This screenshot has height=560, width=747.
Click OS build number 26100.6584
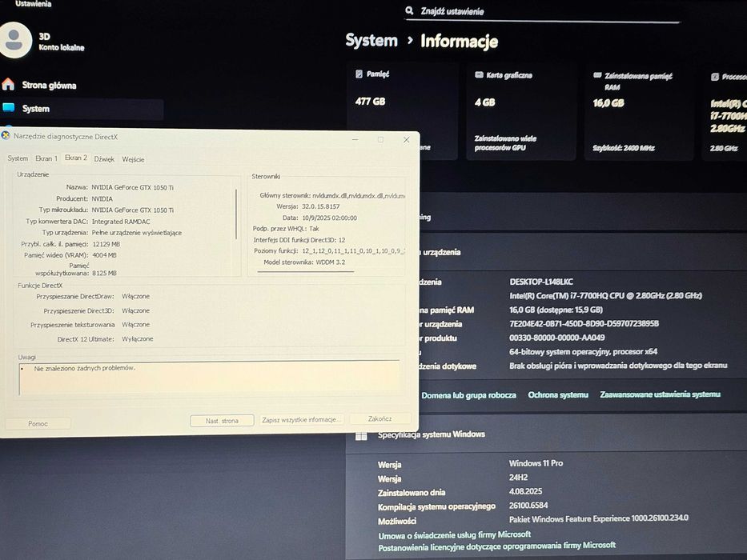528,505
